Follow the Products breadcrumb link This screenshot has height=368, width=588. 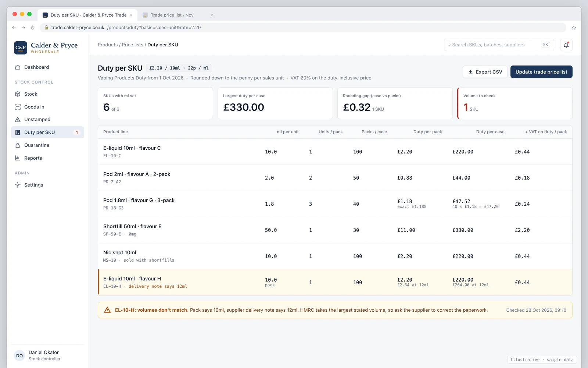pyautogui.click(x=108, y=45)
